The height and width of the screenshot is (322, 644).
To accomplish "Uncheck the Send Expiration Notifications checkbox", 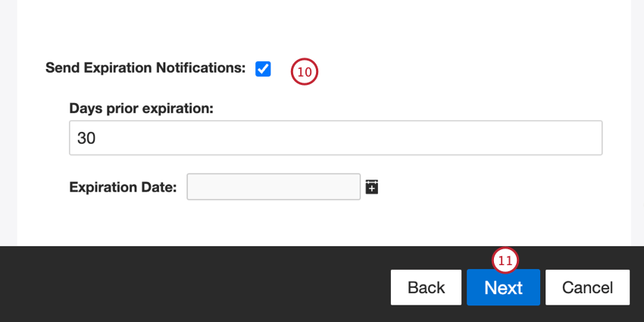I will 263,69.
